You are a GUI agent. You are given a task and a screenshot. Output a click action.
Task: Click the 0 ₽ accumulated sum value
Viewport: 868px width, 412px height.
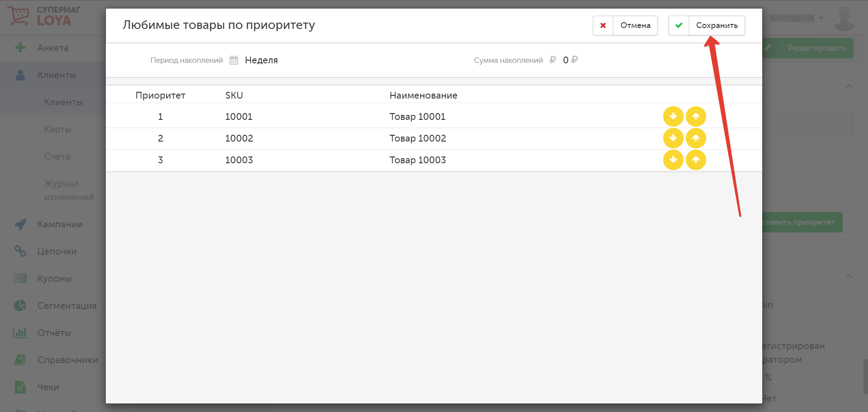571,60
